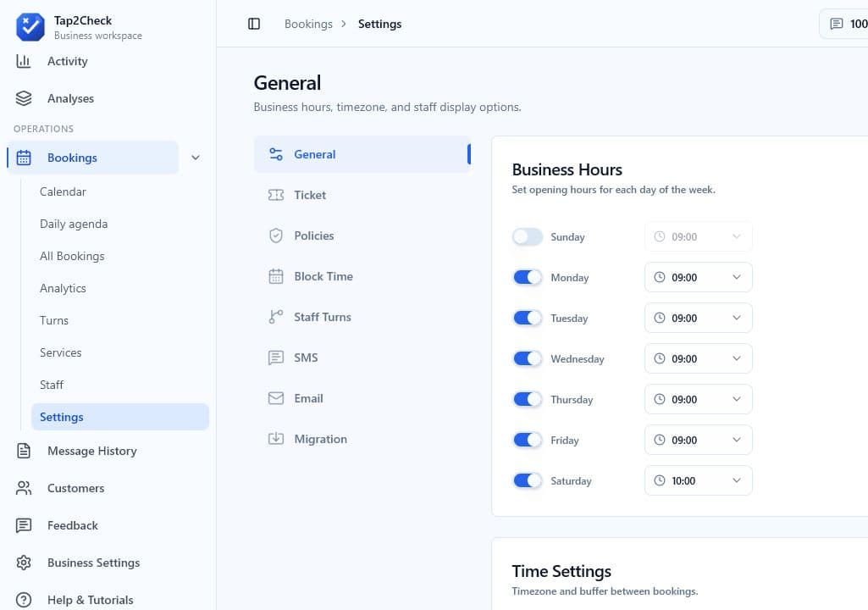Viewport: 868px width, 610px height.
Task: Click the Analyses layers icon
Action: coord(23,98)
